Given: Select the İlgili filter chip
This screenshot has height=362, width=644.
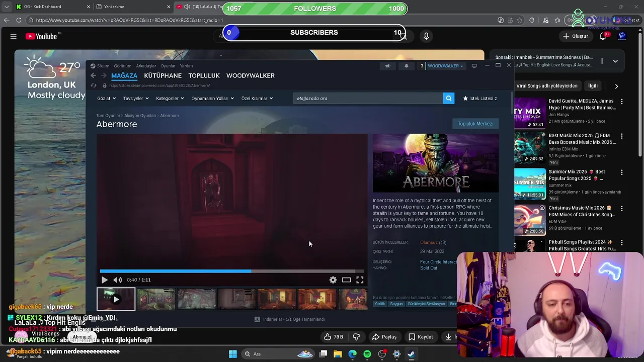Looking at the screenshot, I should [593, 86].
